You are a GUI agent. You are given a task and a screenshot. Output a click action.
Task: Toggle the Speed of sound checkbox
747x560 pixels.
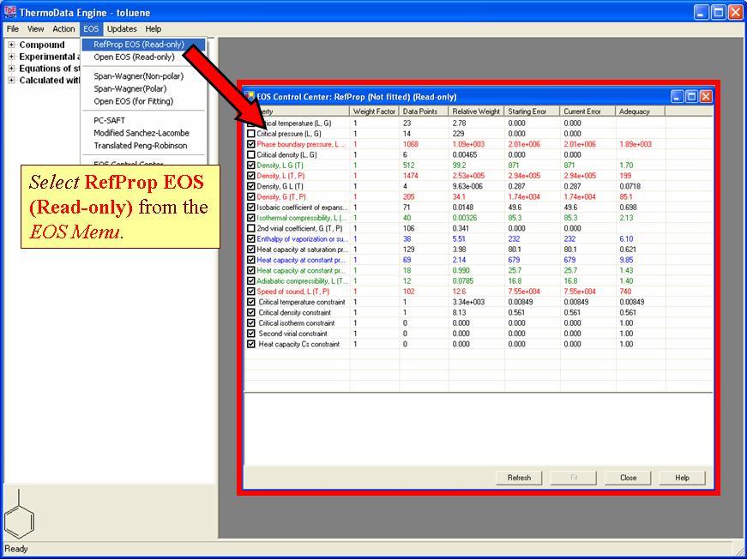pos(251,292)
